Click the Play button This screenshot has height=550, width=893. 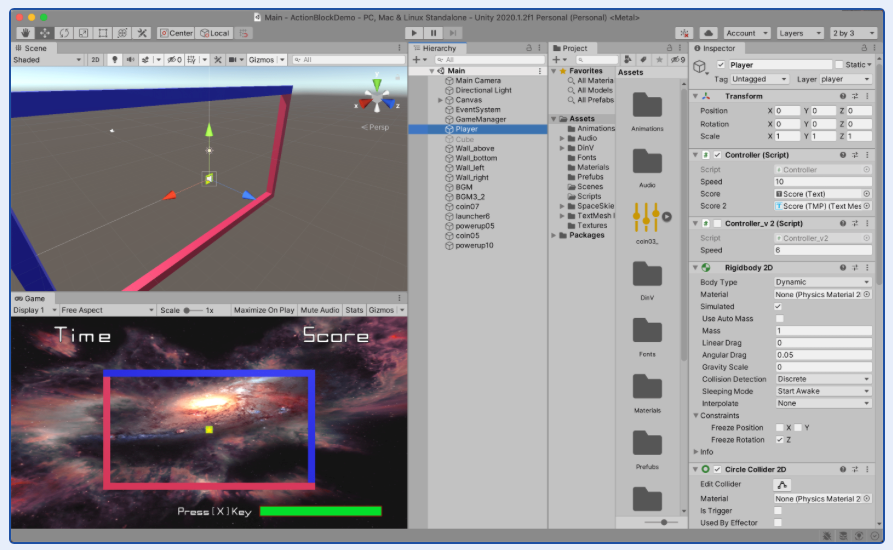414,33
